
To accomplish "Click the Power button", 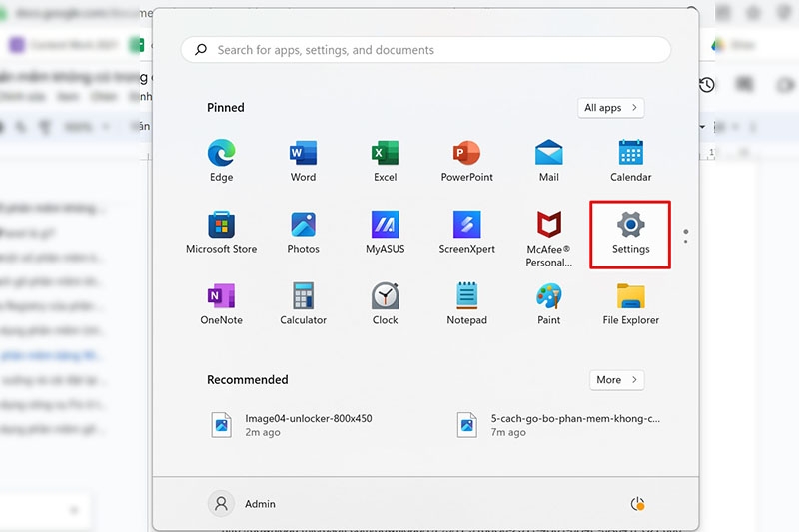I will click(636, 504).
